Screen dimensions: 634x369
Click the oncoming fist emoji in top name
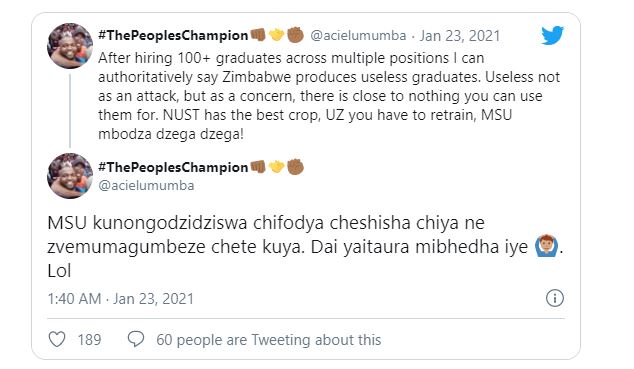[x=258, y=35]
